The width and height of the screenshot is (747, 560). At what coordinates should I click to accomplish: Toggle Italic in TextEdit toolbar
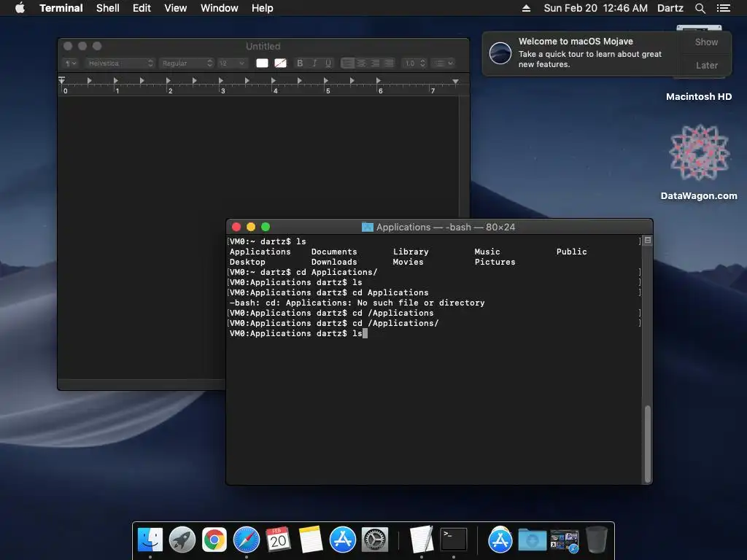[x=314, y=63]
